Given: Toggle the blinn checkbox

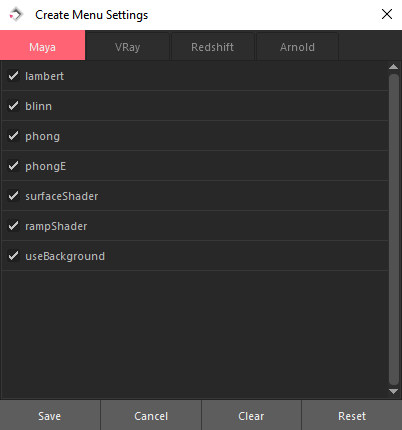Looking at the screenshot, I should click(13, 106).
